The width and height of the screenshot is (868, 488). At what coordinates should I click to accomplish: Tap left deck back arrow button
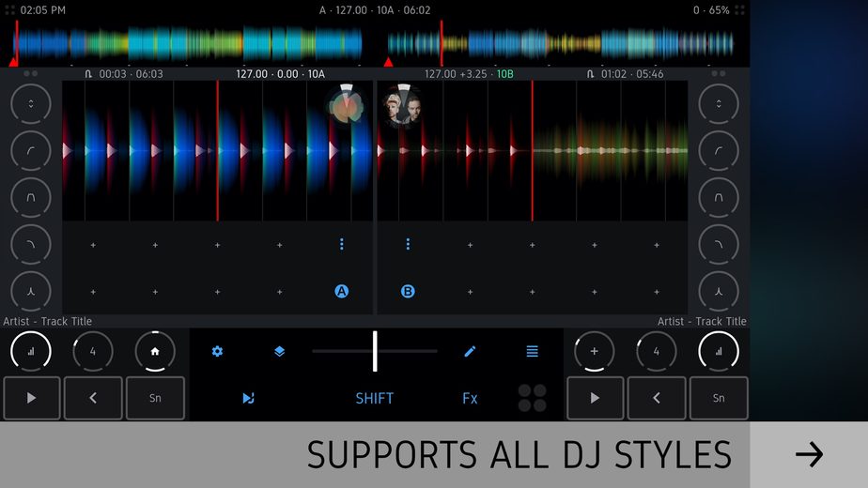coord(93,398)
